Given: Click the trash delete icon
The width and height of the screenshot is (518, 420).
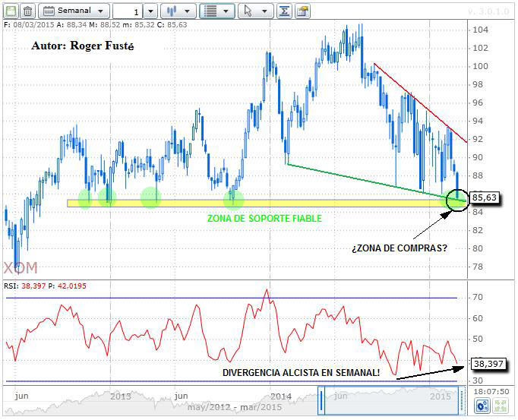Looking at the screenshot, I should coord(27,11).
